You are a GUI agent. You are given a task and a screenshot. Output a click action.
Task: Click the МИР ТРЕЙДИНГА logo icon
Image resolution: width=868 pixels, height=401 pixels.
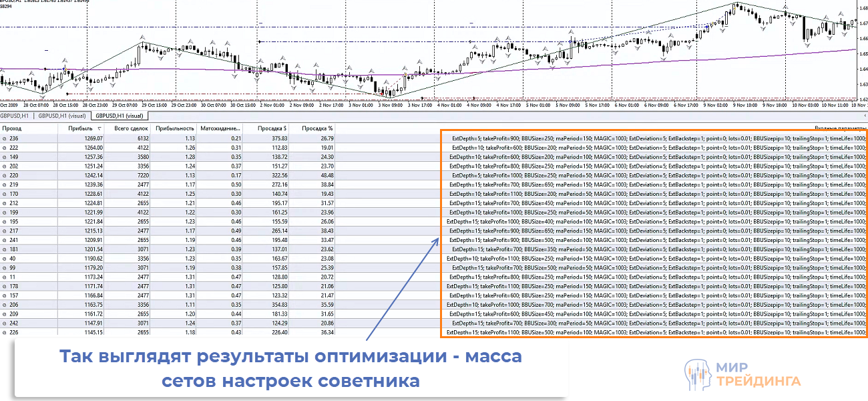pyautogui.click(x=696, y=375)
